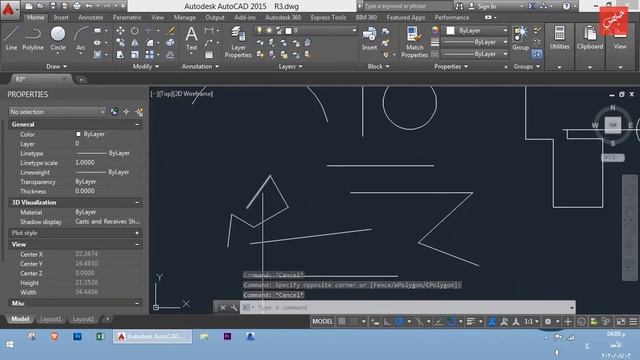Screen dimensions: 640x360
Task: Expand the Modify panel dropdown
Action: point(146,67)
